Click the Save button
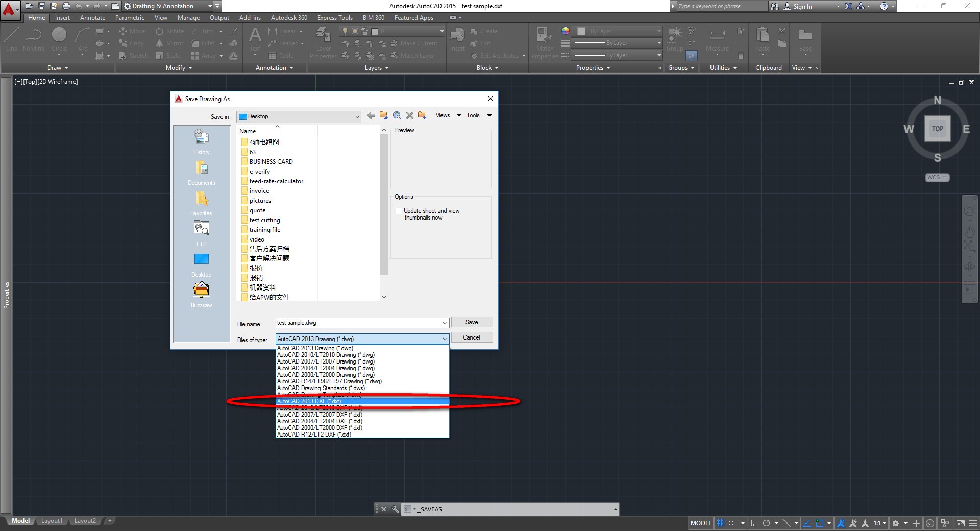980x531 pixels. [x=472, y=322]
